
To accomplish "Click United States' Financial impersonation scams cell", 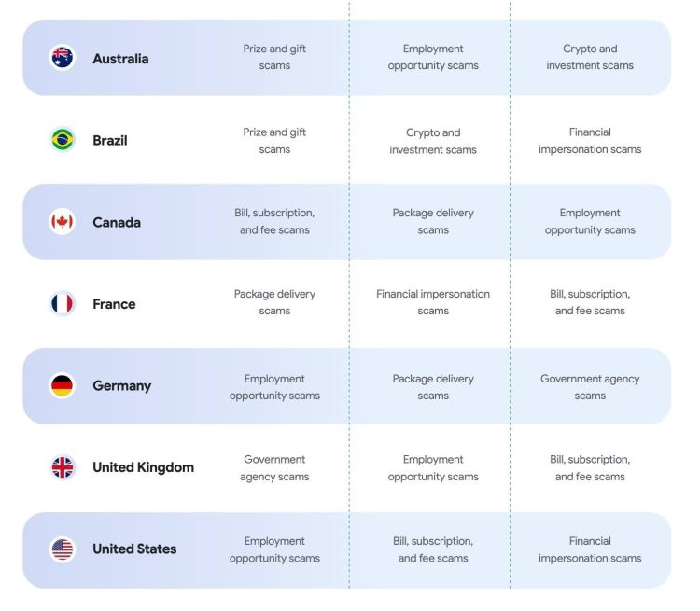I will (x=590, y=549).
